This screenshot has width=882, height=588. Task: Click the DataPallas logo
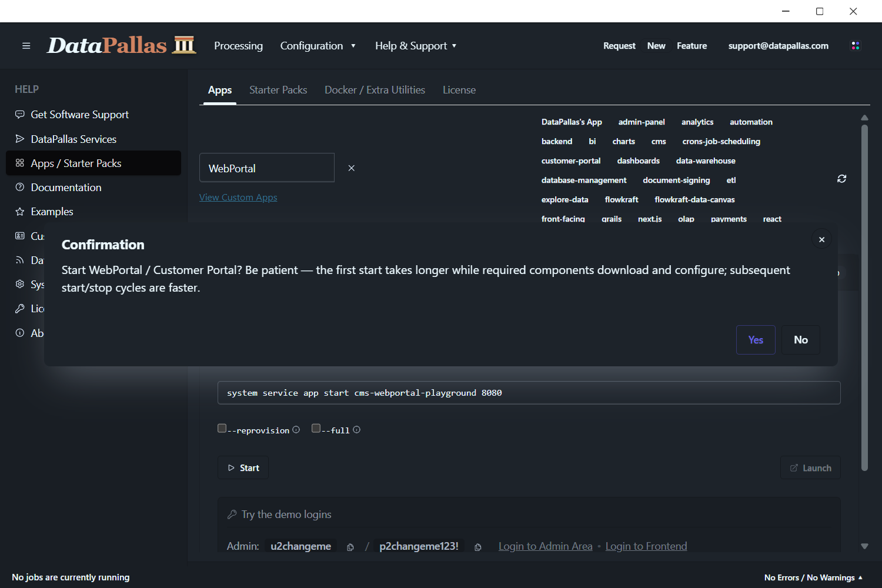(121, 45)
